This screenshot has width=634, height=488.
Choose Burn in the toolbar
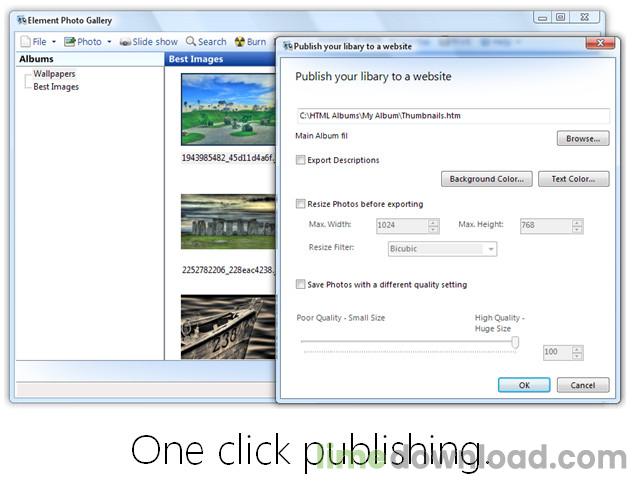tap(251, 42)
